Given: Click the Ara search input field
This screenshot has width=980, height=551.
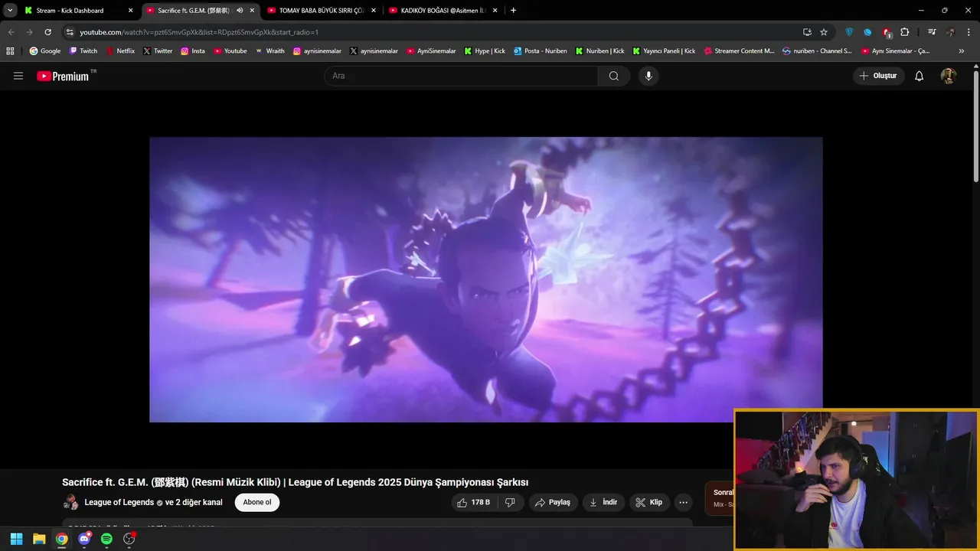Looking at the screenshot, I should click(461, 76).
